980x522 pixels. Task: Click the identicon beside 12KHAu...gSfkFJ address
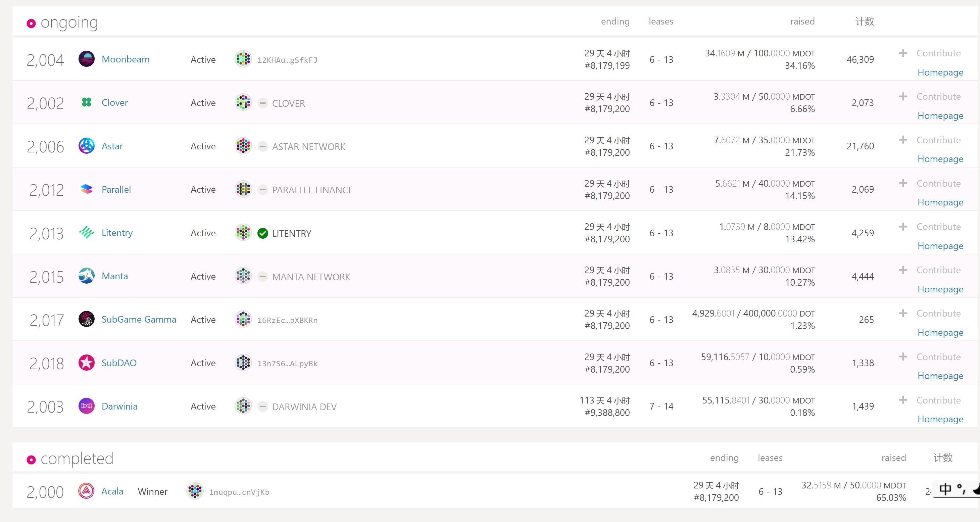(x=243, y=59)
